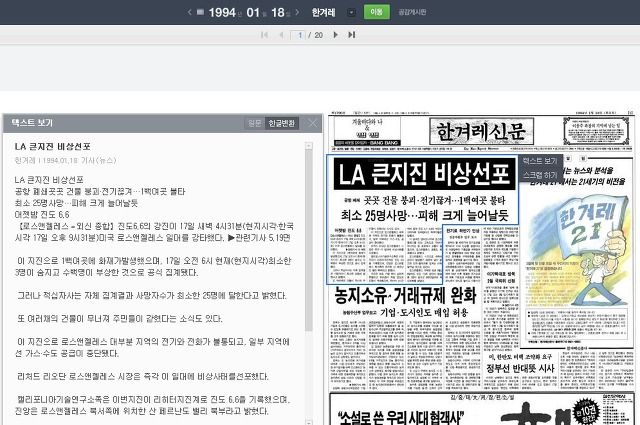Image resolution: width=640 pixels, height=425 pixels.
Task: Click the 한겨레 | 1994.01.18 기사(뉴스) byline
Action: tap(65, 160)
